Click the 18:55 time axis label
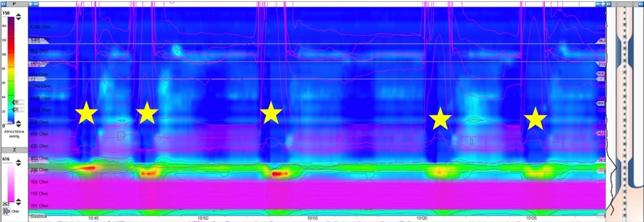 313,218
